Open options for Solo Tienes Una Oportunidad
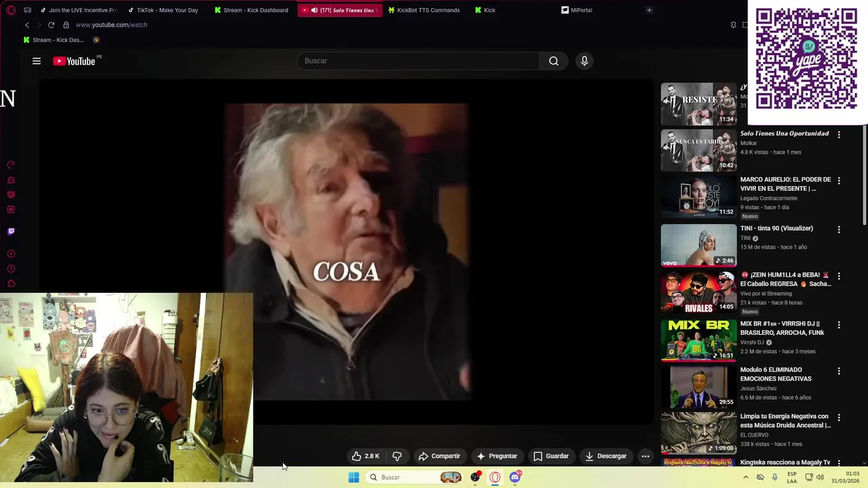 click(839, 134)
